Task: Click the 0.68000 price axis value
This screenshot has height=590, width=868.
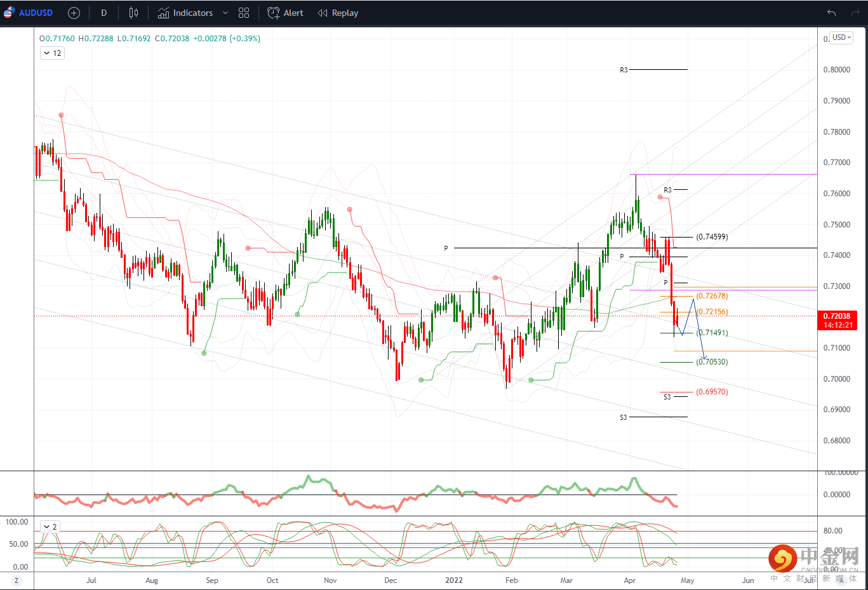Action: 837,441
